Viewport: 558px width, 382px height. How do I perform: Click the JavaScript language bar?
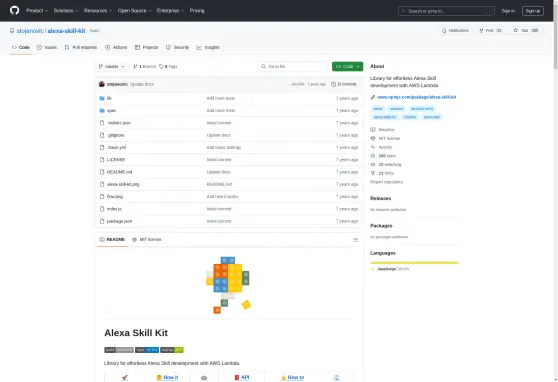tap(415, 263)
